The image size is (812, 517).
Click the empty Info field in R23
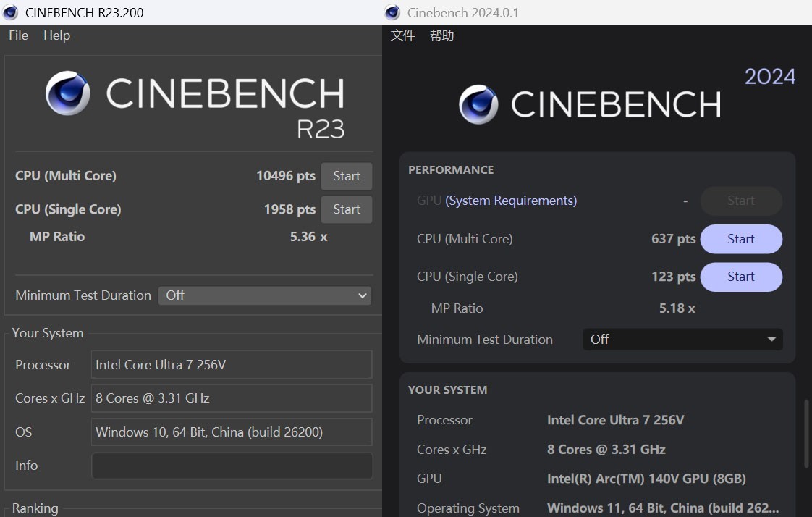tap(232, 466)
